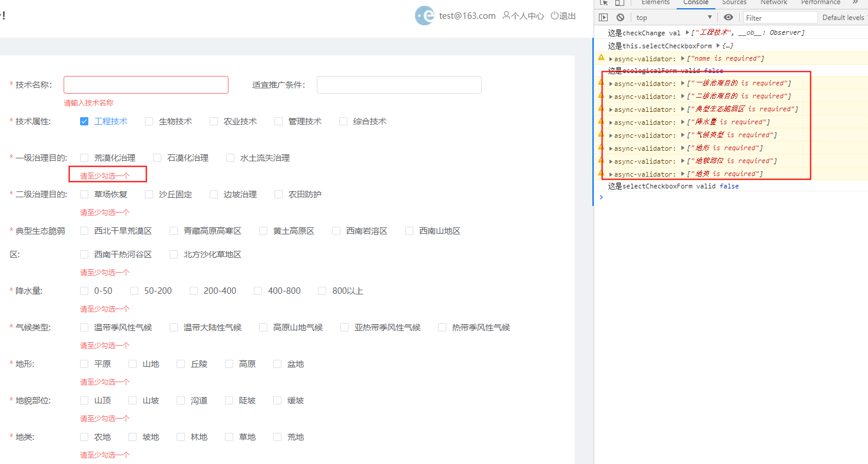Enable the 综合技术 checkbox
868x464 pixels.
(343, 121)
